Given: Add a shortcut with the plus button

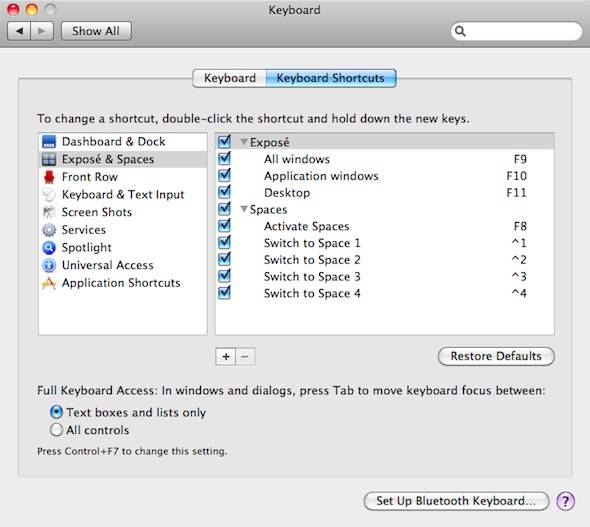Looking at the screenshot, I should pos(226,357).
